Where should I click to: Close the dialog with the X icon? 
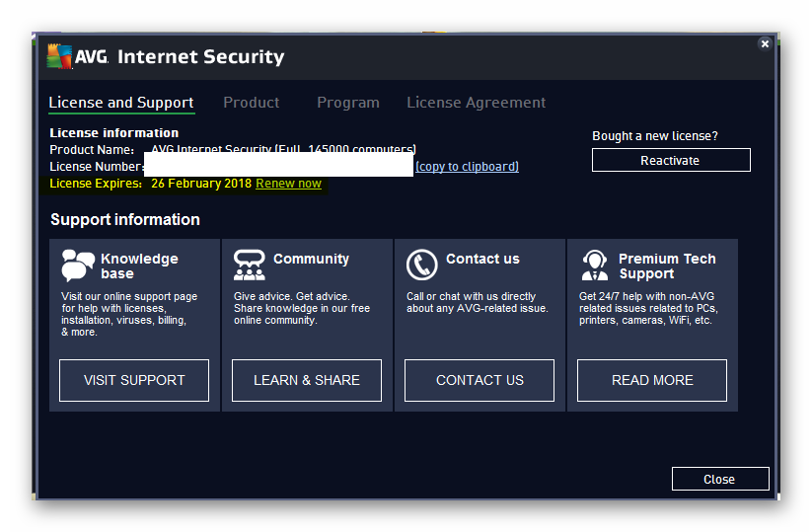point(765,44)
